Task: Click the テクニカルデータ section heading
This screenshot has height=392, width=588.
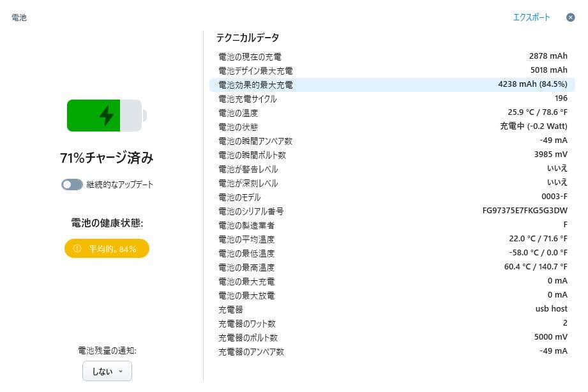Action: click(248, 38)
